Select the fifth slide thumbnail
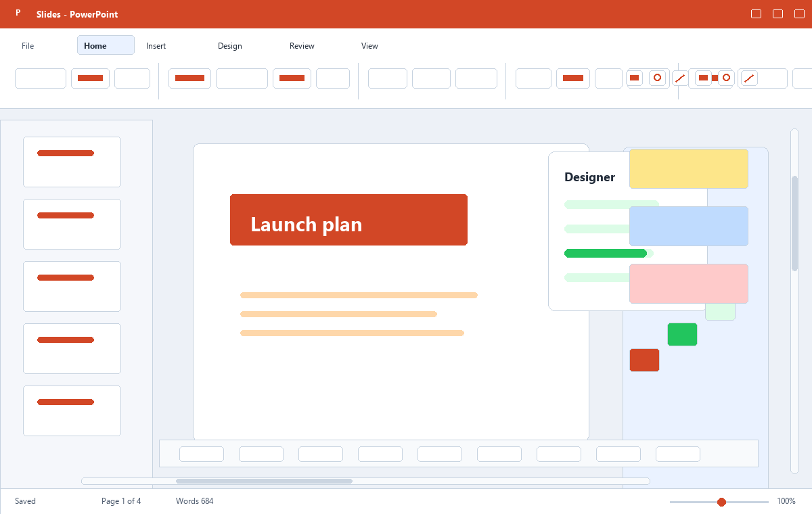This screenshot has width=812, height=514. pos(72,411)
